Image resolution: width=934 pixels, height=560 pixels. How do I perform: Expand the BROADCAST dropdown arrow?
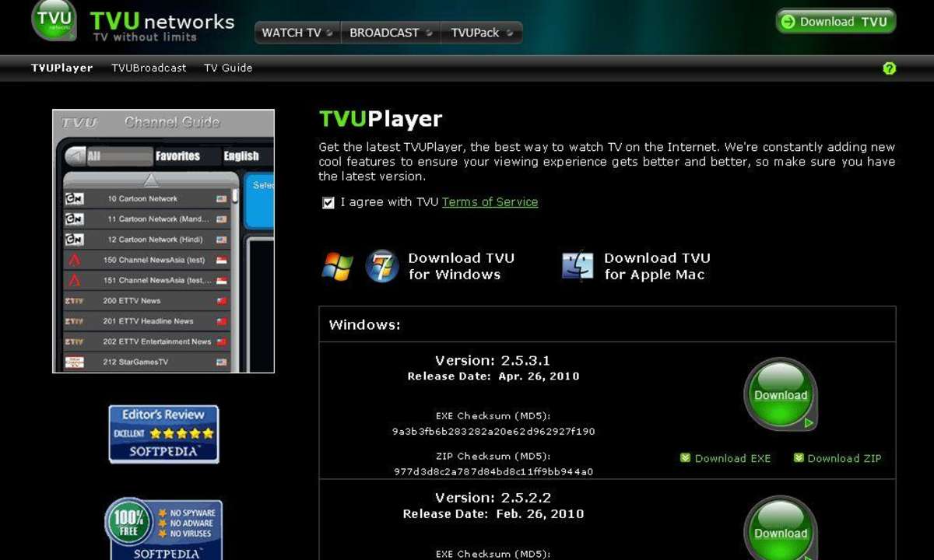pyautogui.click(x=429, y=33)
